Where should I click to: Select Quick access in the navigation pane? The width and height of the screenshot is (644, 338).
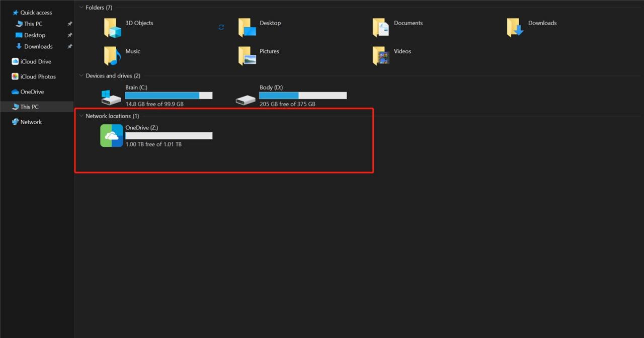coord(36,13)
